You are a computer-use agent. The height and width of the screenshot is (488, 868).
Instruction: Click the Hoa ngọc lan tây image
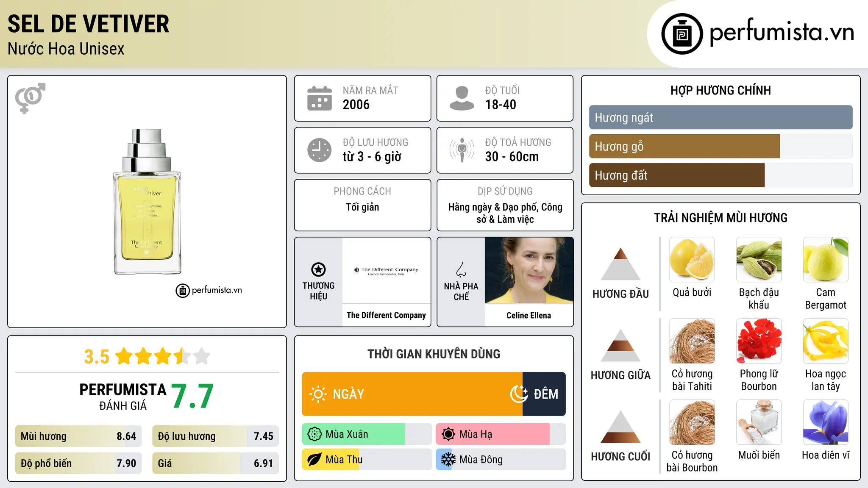click(x=826, y=341)
